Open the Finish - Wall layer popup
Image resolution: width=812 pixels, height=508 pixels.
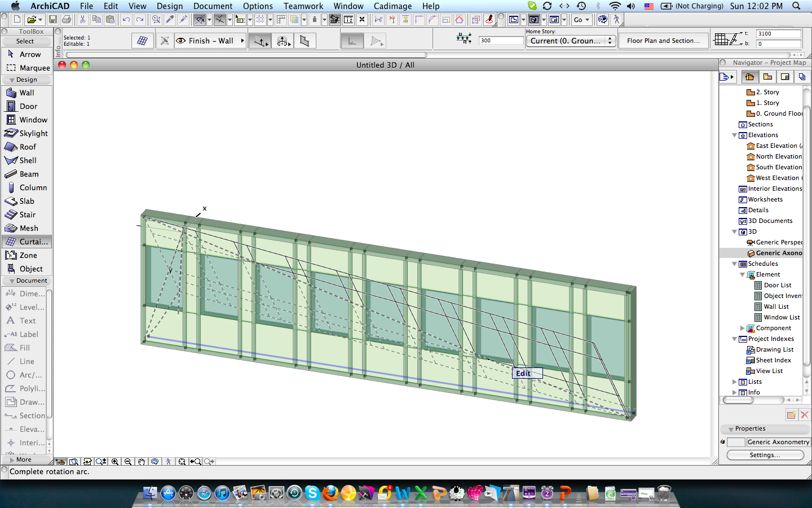click(x=211, y=41)
